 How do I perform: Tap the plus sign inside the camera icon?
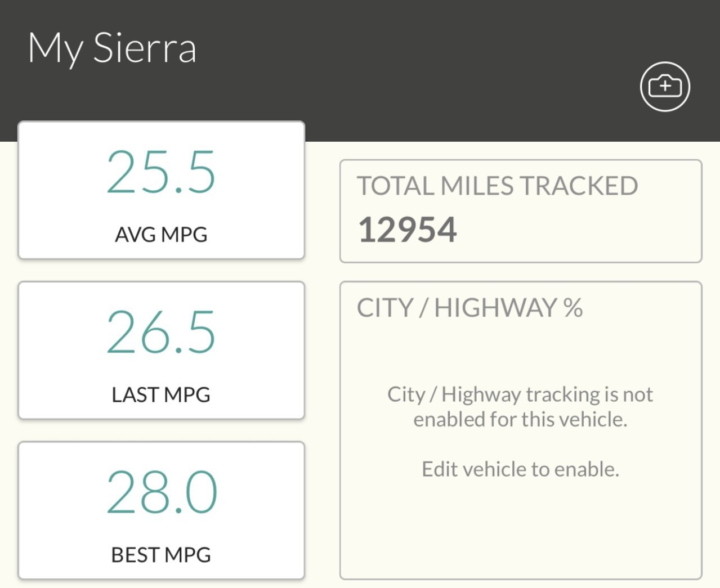coord(665,86)
